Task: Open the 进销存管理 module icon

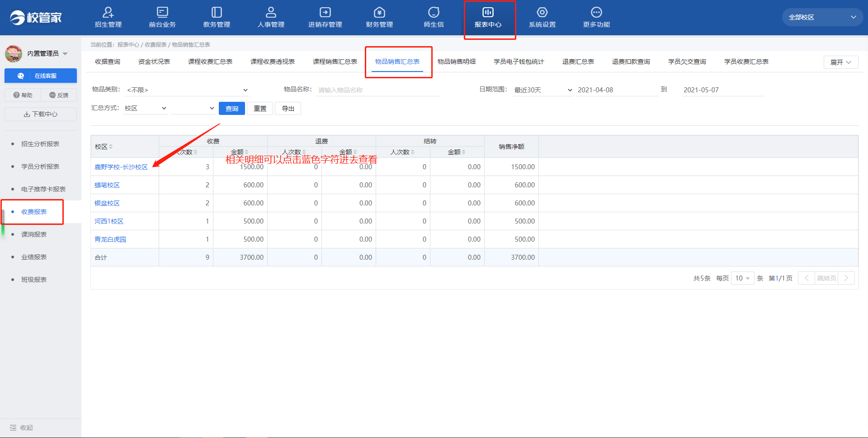Action: [x=325, y=12]
